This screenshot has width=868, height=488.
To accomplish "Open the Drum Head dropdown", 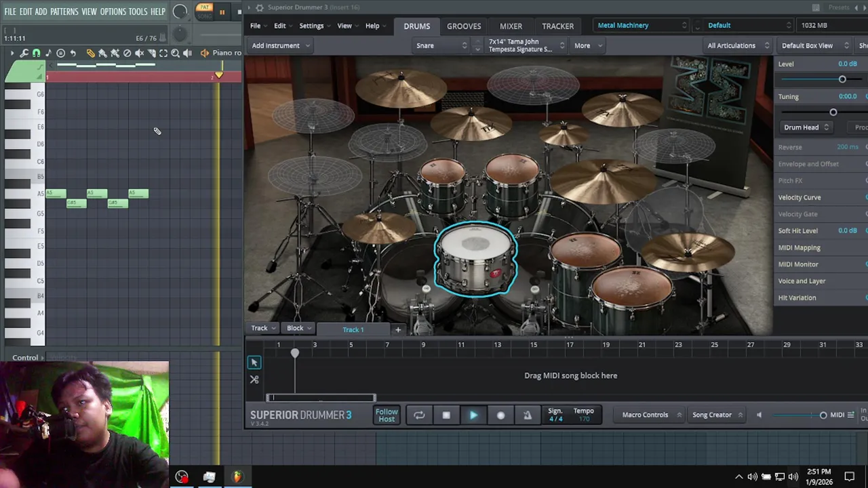I will pyautogui.click(x=806, y=127).
